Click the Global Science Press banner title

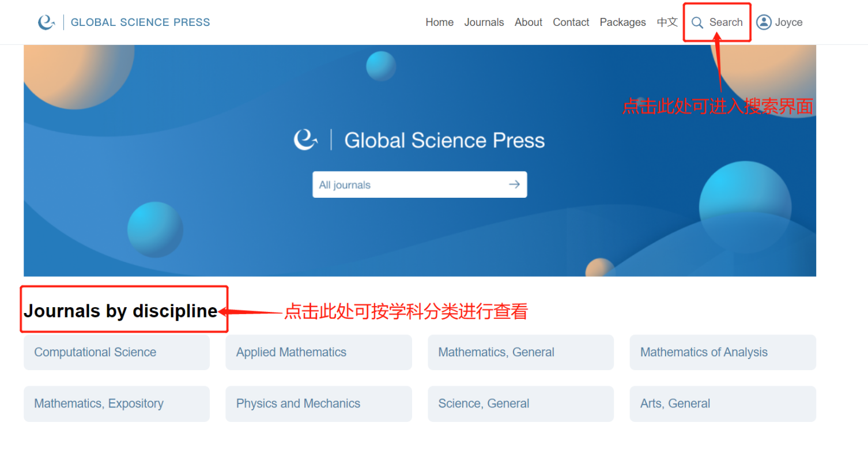click(x=444, y=140)
